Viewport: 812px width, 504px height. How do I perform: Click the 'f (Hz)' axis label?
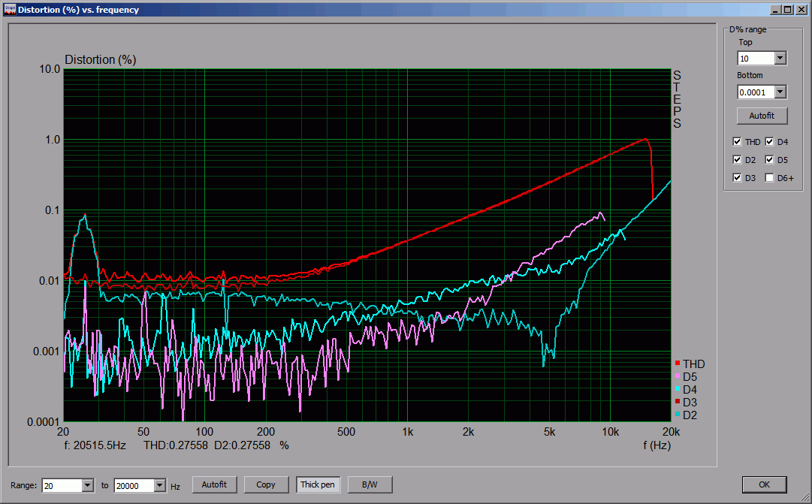pyautogui.click(x=657, y=445)
